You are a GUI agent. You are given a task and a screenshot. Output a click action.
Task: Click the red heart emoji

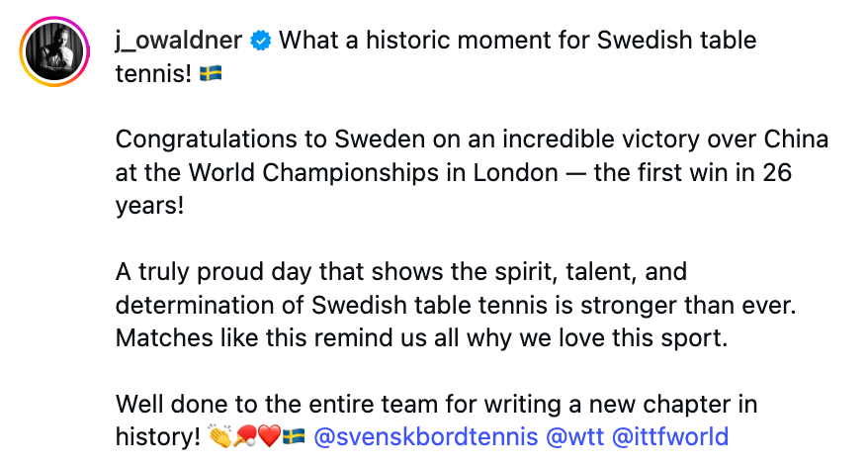pos(270,436)
